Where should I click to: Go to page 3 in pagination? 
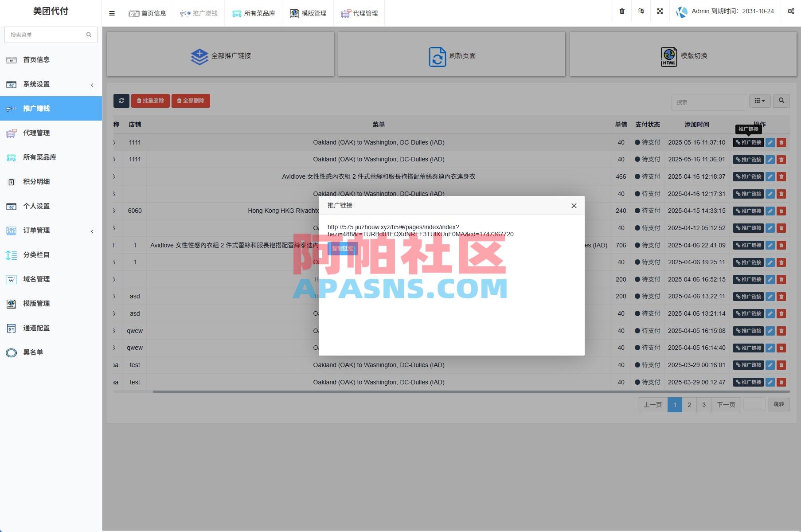704,404
